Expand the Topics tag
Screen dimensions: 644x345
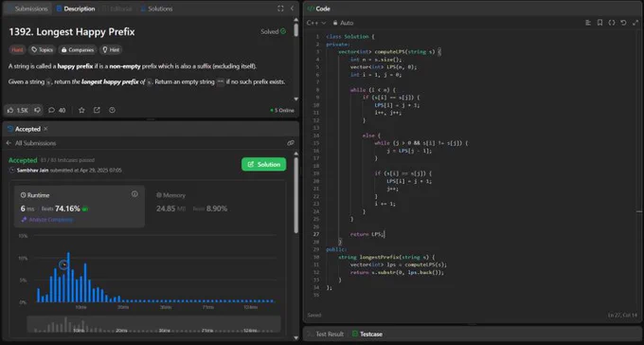pos(42,49)
